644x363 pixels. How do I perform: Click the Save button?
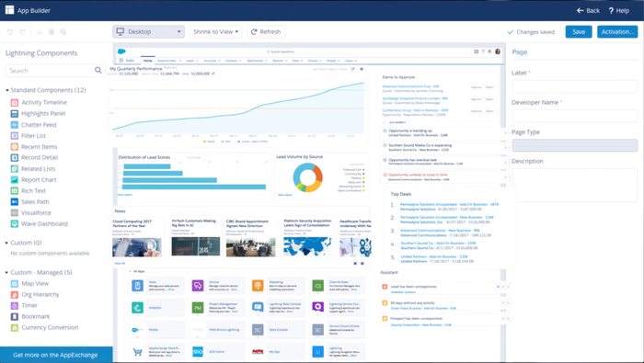[579, 31]
